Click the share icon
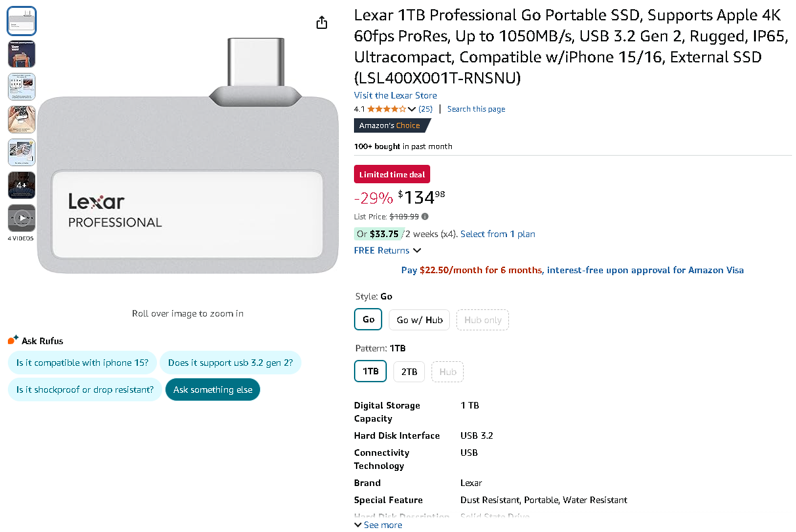This screenshot has height=532, width=796. [321, 22]
